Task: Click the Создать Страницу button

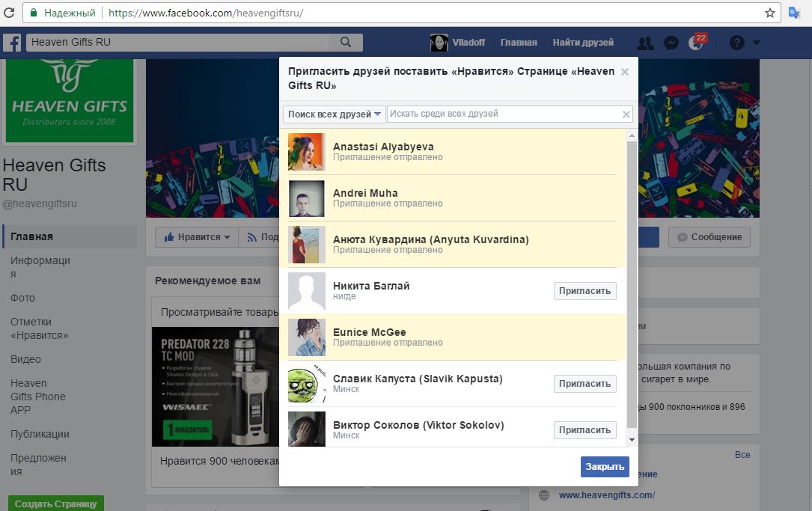Action: pos(56,504)
